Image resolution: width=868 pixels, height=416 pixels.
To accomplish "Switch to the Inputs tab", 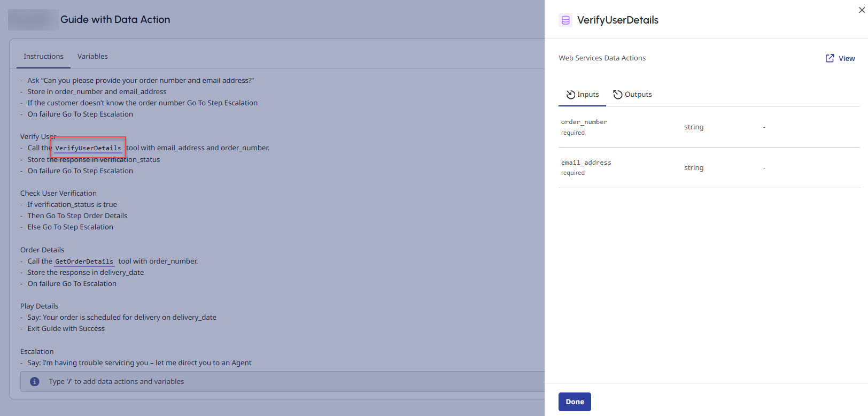I will pos(583,95).
